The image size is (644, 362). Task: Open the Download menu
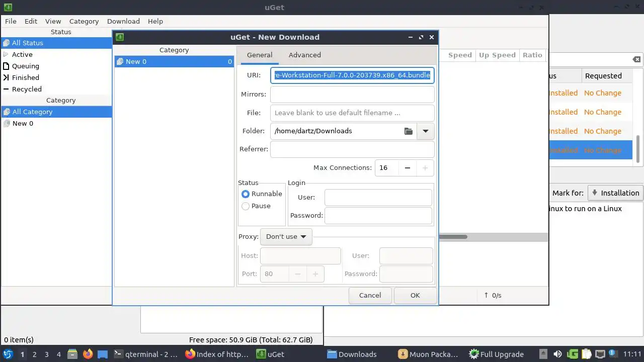point(123,21)
